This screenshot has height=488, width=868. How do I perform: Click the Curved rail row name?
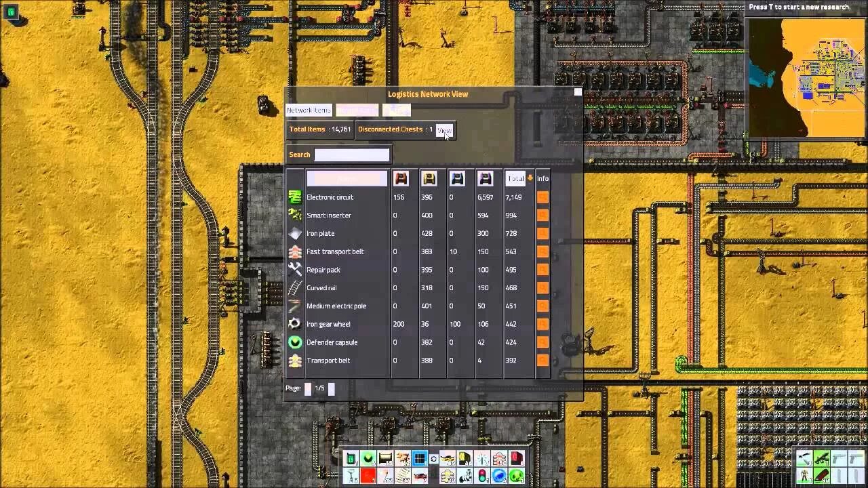click(x=321, y=288)
